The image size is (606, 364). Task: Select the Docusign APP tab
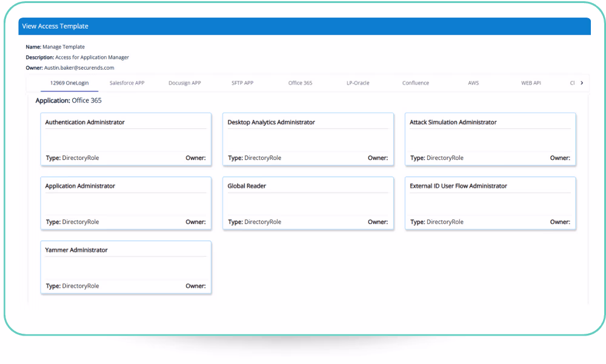tap(184, 83)
